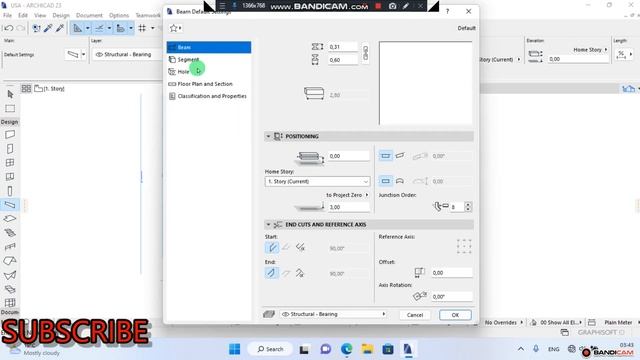This screenshot has height=360, width=640.
Task: Select the horizontally curved beam option
Action: tap(400, 181)
